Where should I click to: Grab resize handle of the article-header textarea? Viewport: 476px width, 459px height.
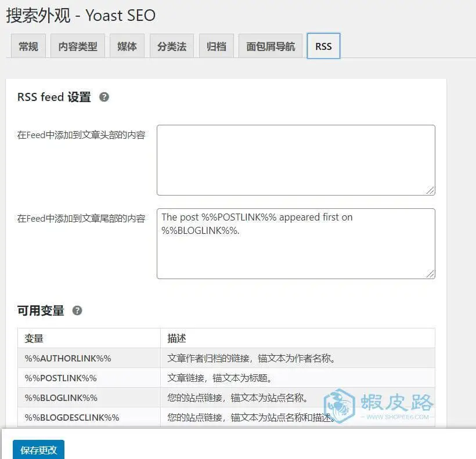pos(430,190)
